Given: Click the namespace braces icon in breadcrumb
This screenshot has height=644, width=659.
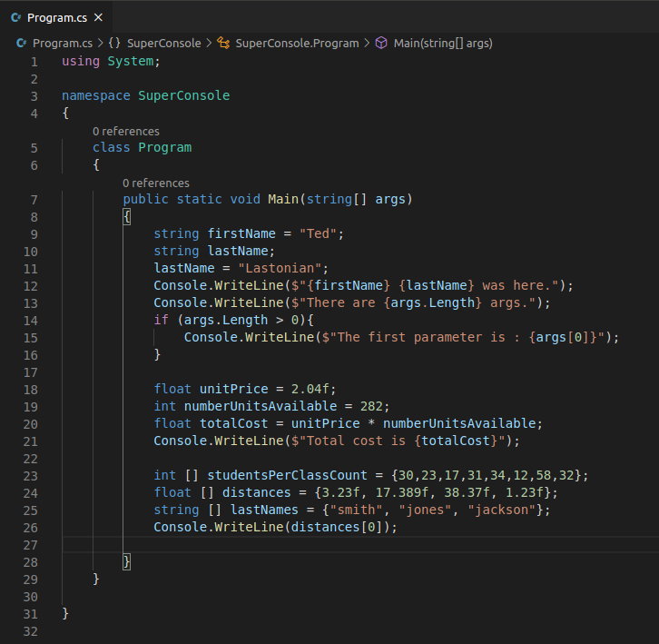Looking at the screenshot, I should tap(114, 43).
